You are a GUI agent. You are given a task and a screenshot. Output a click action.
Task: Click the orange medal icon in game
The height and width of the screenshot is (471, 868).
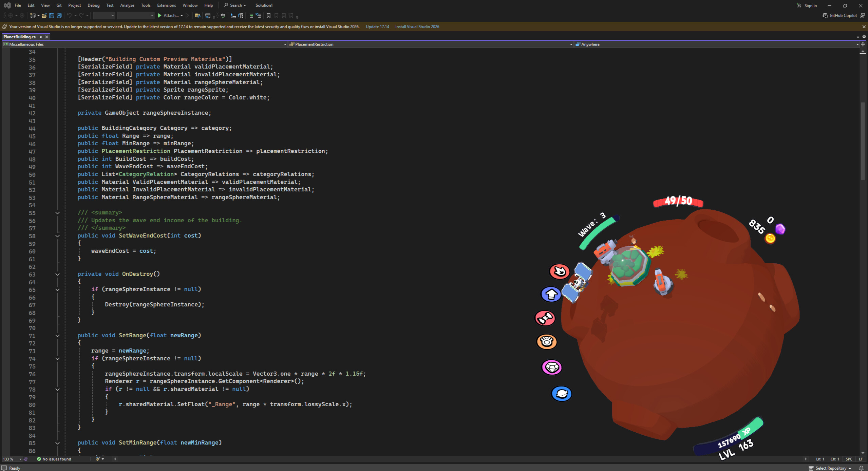click(547, 342)
